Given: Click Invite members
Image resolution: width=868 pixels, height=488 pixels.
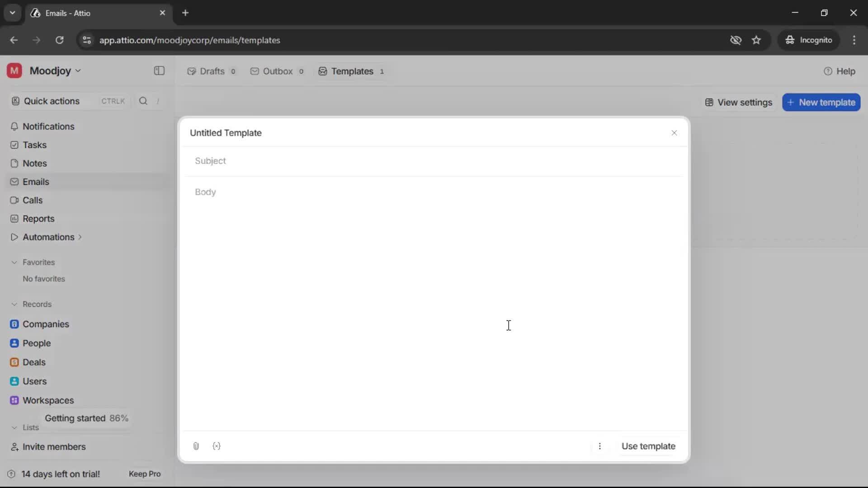Looking at the screenshot, I should click(54, 447).
